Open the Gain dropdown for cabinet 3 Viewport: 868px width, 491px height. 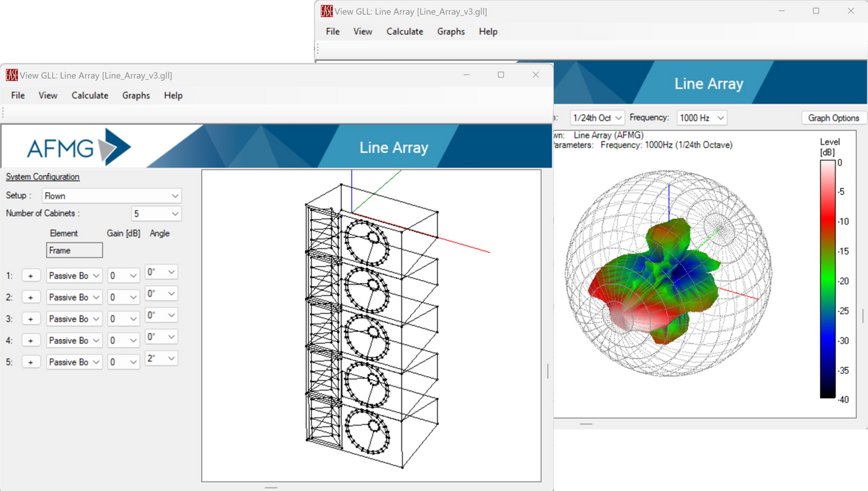coord(123,318)
